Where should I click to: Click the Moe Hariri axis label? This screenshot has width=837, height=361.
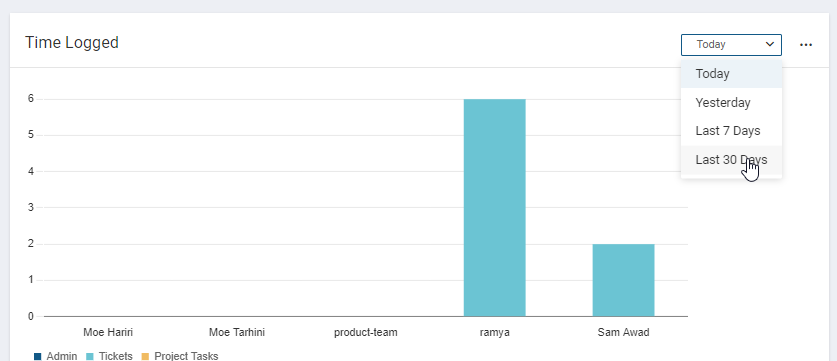(108, 332)
